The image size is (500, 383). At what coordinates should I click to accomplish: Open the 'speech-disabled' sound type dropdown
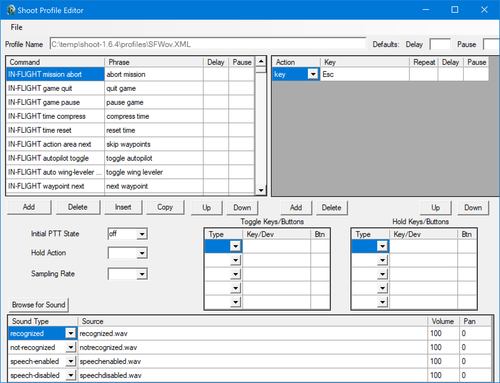click(71, 375)
